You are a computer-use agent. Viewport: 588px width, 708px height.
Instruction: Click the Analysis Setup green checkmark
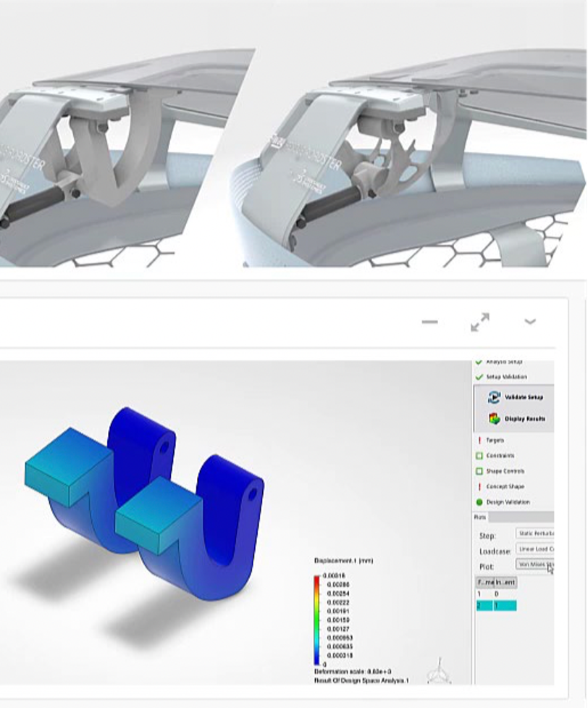pos(479,362)
